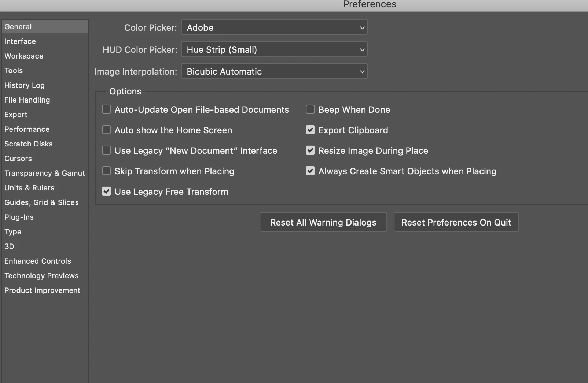Enable Use Legacy "New Document" Interface
Image resolution: width=588 pixels, height=383 pixels.
point(106,150)
